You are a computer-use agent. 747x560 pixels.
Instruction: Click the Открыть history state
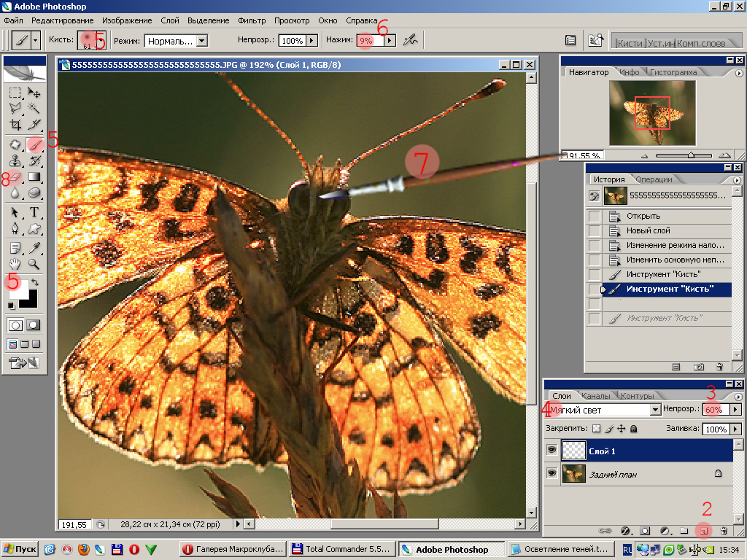pyautogui.click(x=643, y=216)
